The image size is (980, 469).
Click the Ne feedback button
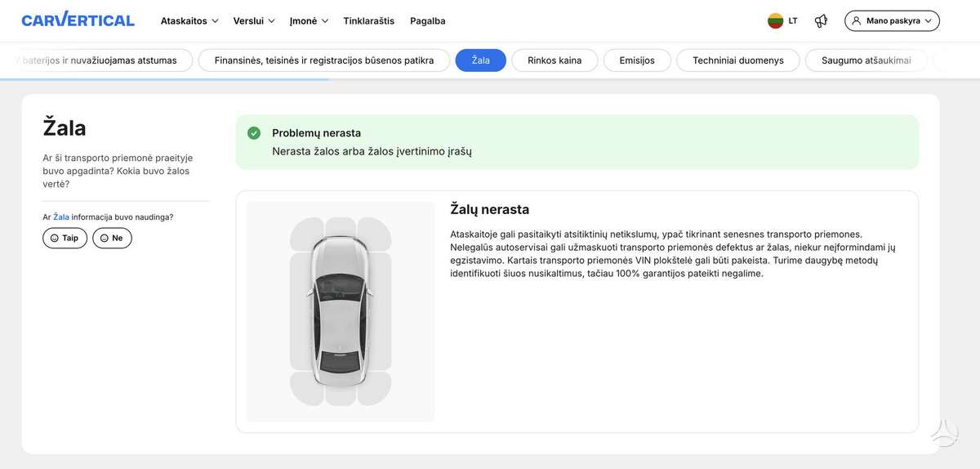(x=112, y=238)
